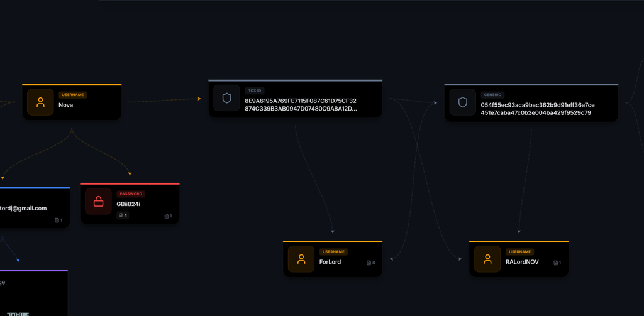Select the red lock icon on the password node
644x316 pixels.
[x=98, y=201]
